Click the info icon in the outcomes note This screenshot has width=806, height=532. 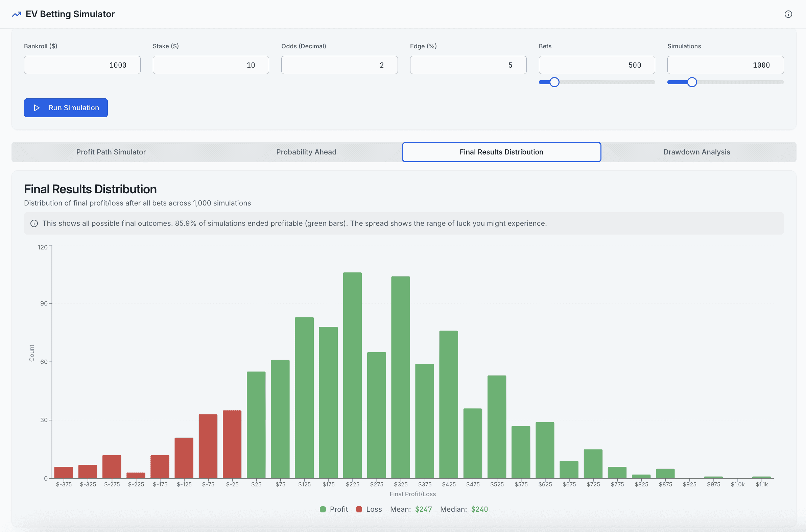point(34,223)
